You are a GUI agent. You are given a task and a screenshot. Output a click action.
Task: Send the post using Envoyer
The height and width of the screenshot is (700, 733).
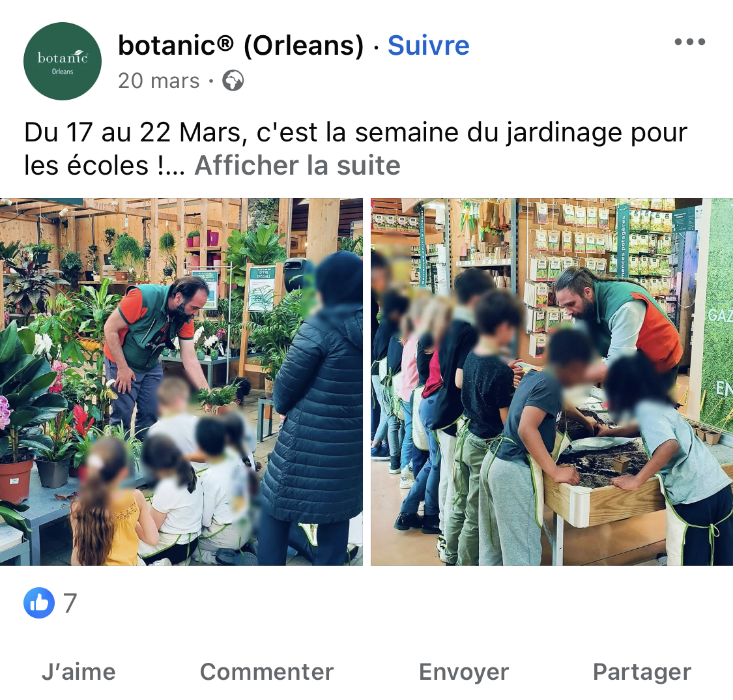[x=464, y=672]
